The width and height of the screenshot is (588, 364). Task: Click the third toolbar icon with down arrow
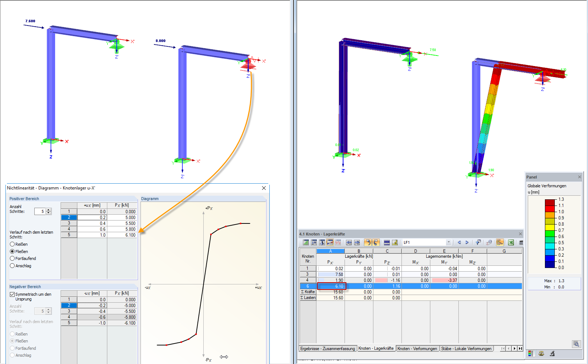[x=322, y=242]
